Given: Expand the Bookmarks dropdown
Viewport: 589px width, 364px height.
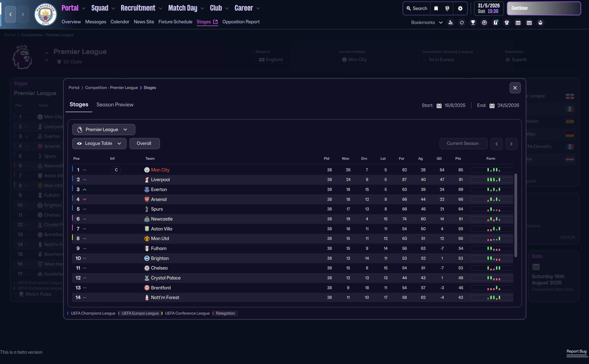Looking at the screenshot, I should (426, 23).
